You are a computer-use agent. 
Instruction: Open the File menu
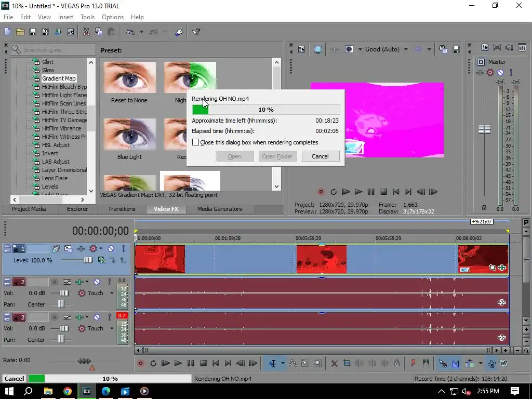point(8,17)
